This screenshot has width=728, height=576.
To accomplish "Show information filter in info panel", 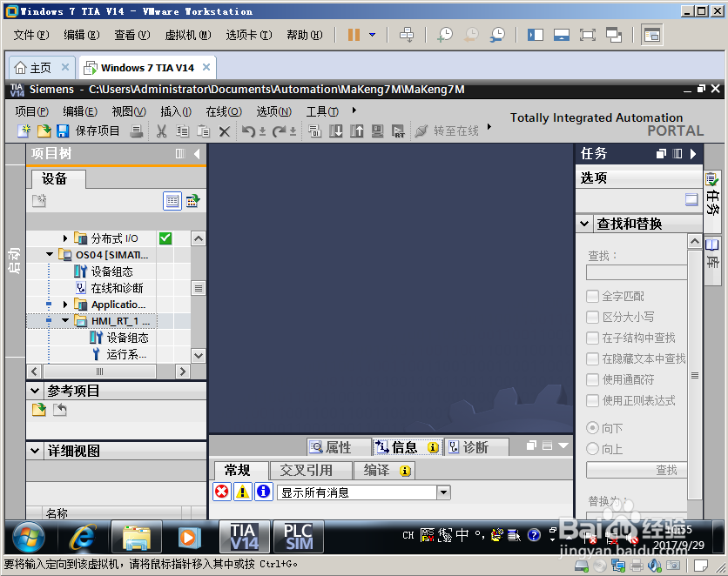I will tap(263, 491).
